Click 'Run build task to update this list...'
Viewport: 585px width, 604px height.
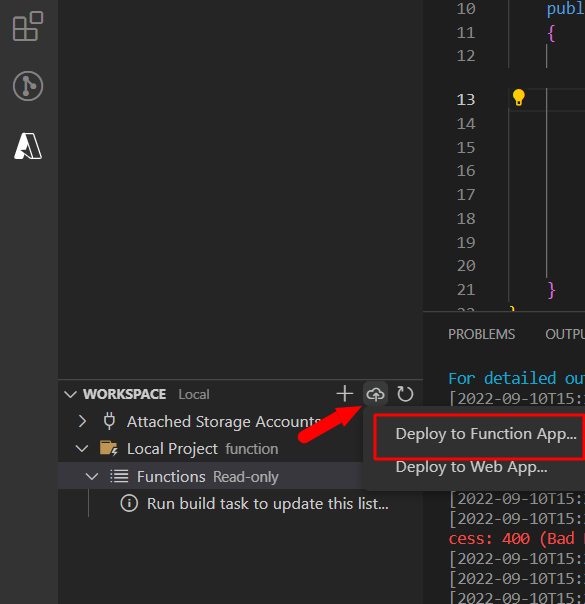(268, 504)
